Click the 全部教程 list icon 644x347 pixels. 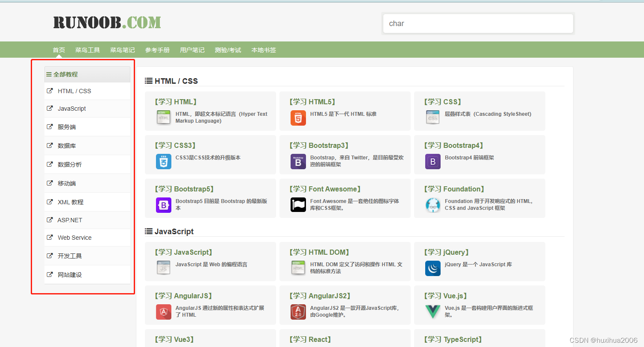click(49, 74)
